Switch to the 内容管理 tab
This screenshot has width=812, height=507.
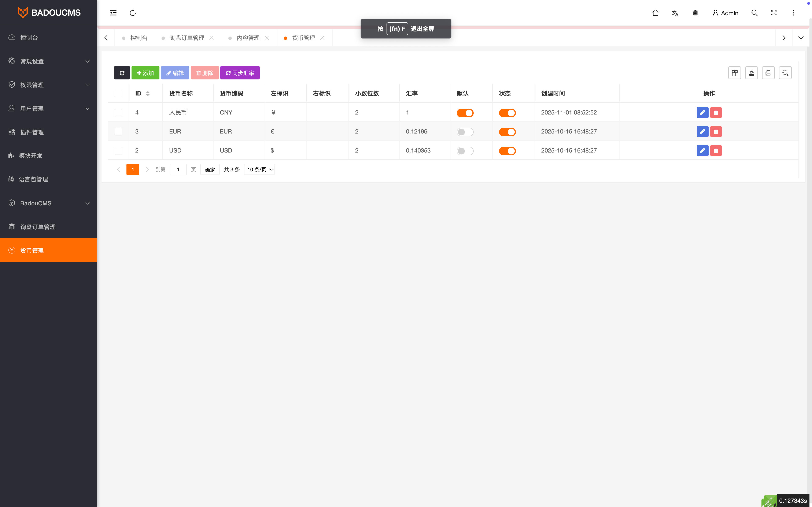tap(248, 38)
